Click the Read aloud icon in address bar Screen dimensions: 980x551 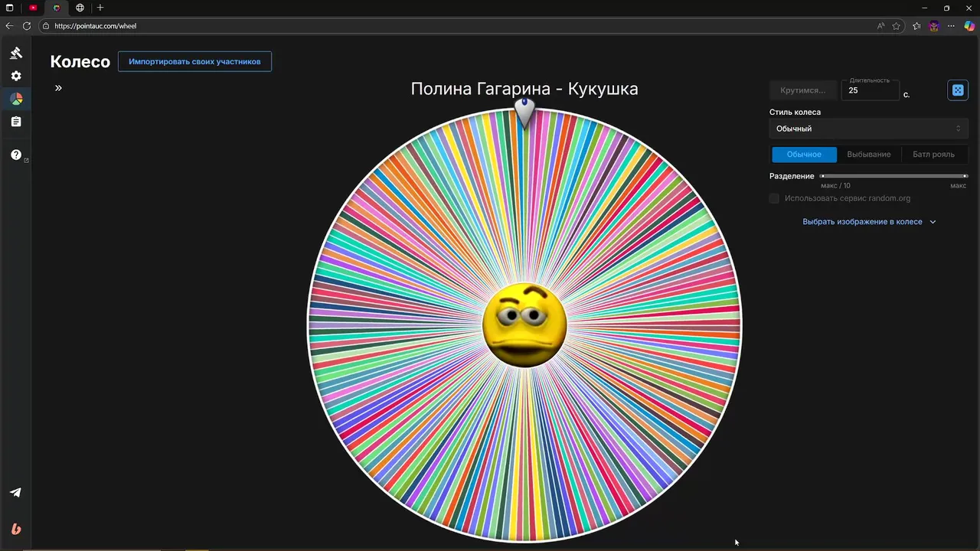click(x=881, y=26)
